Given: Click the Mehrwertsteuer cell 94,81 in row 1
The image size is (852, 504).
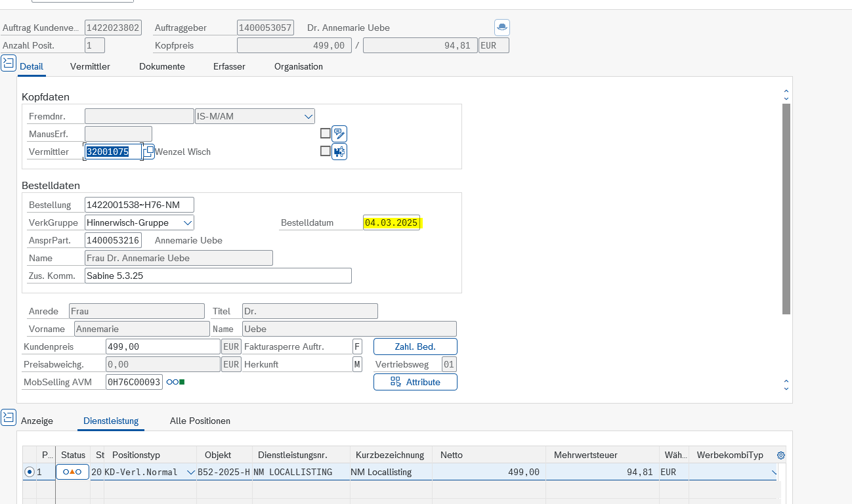Looking at the screenshot, I should point(602,472).
